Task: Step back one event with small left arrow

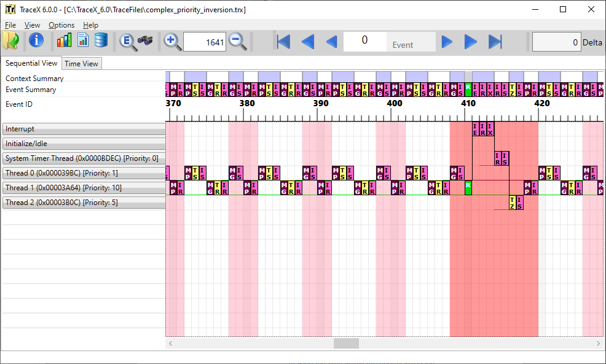Action: point(331,42)
